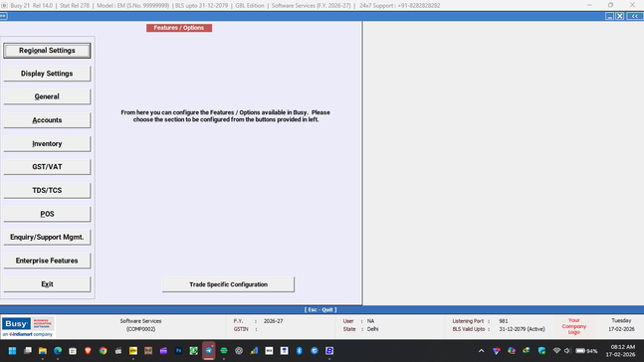This screenshot has height=362, width=644.
Task: Click F.Y. 2026-27 in status bar
Action: pos(259,321)
